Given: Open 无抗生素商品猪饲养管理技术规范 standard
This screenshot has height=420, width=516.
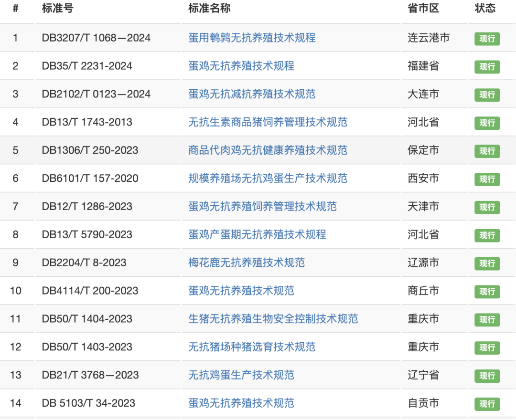Looking at the screenshot, I should coord(268,122).
